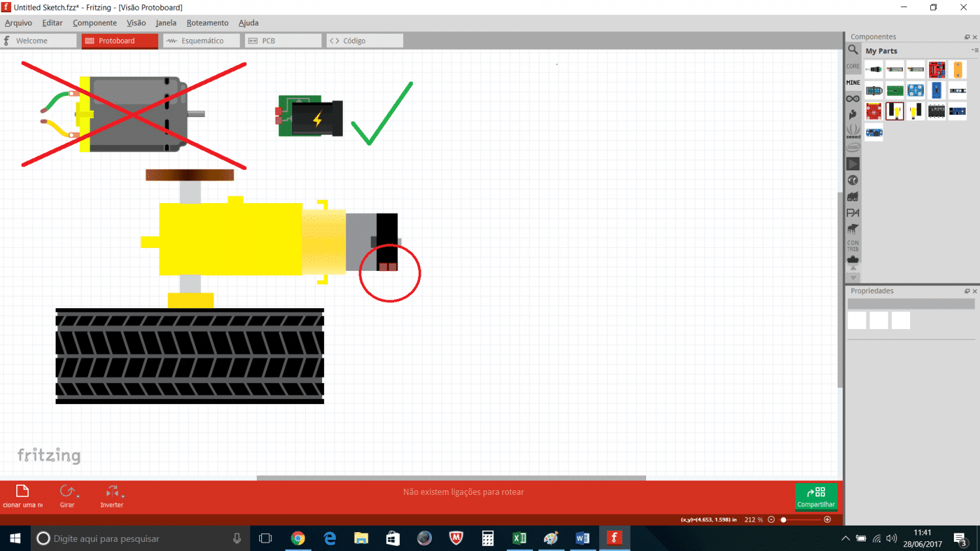Open the SparkFun flame library icon
980x551 pixels.
coord(853,115)
